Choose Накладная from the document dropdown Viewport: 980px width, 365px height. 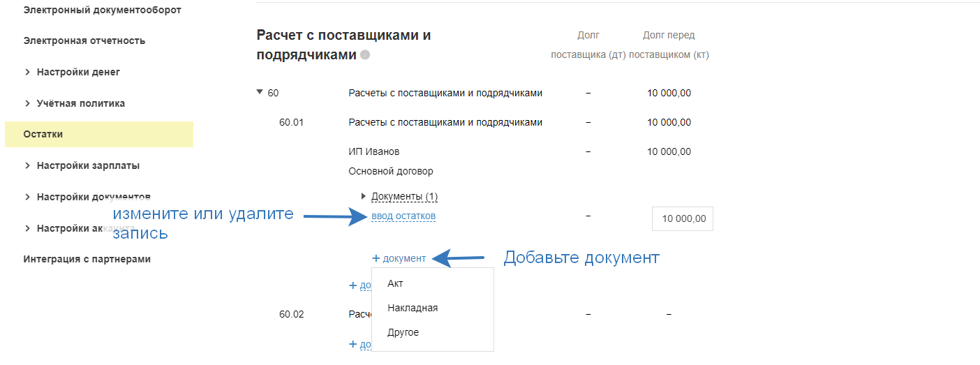pyautogui.click(x=413, y=308)
